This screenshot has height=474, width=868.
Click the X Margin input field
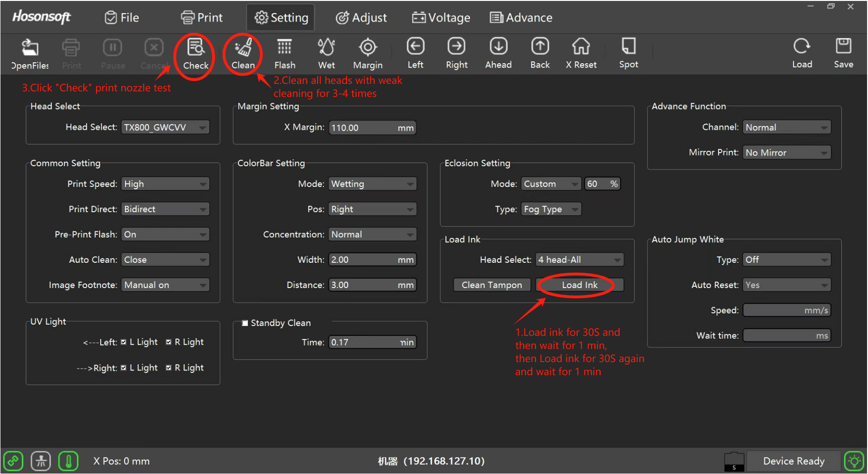point(363,128)
